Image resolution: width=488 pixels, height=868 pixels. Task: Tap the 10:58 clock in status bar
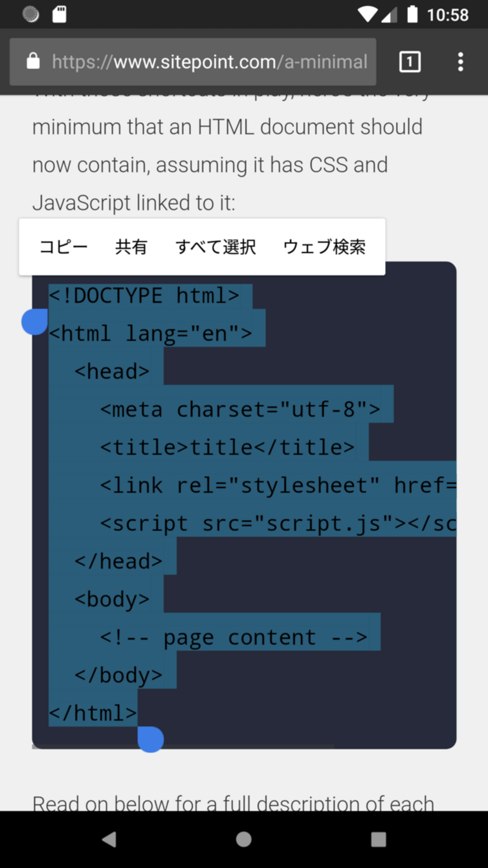pos(447,15)
